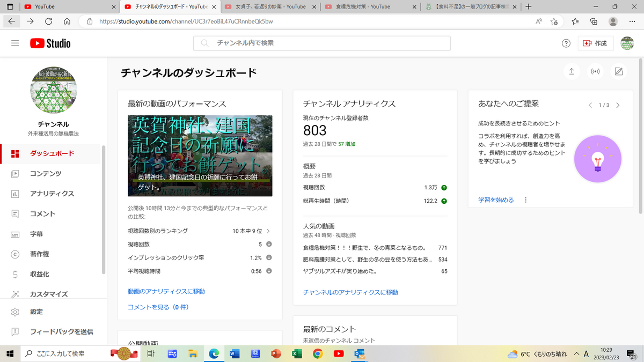Click the browser home button
The height and width of the screenshot is (362, 644).
67,21
